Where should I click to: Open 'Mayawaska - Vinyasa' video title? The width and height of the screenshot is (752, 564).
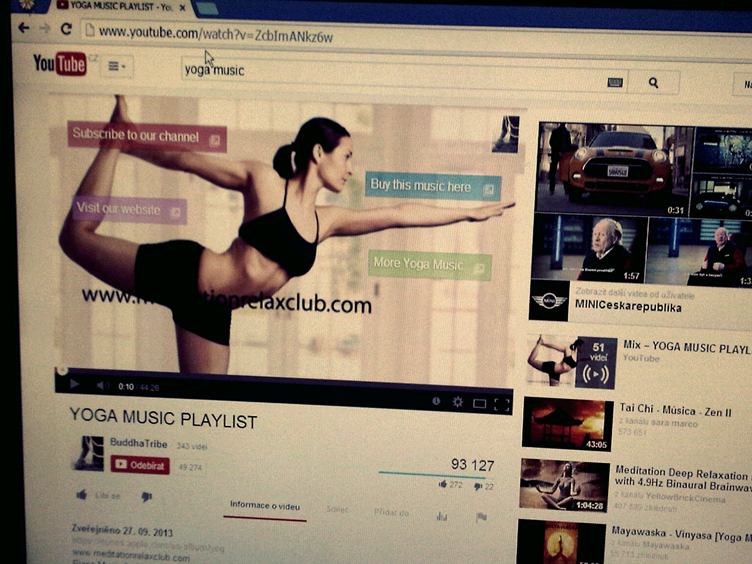(681, 534)
